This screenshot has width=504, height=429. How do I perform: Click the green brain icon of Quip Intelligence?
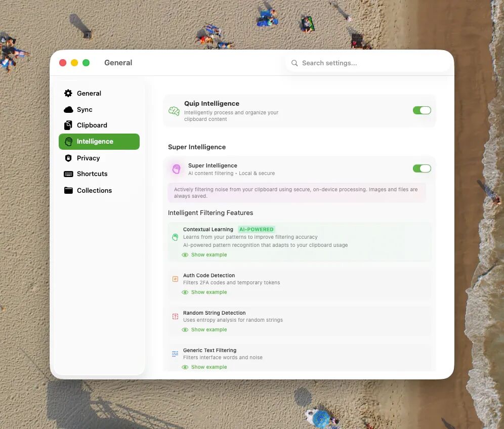pos(174,111)
